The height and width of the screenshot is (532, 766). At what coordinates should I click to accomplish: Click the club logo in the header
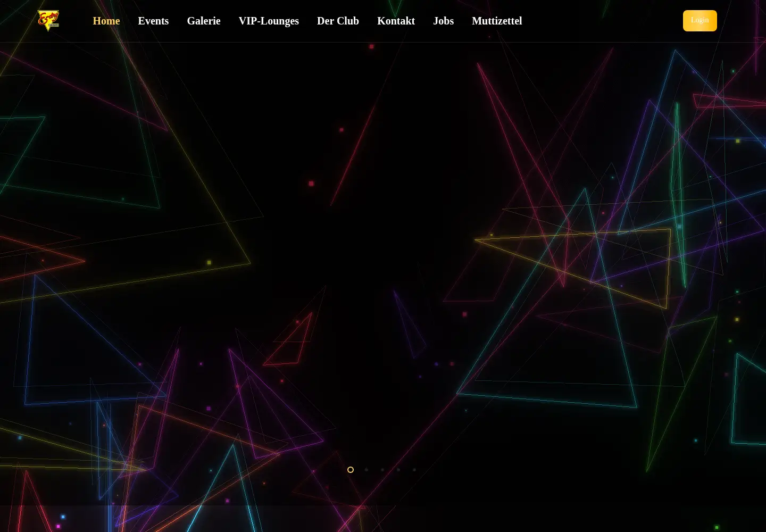48,21
